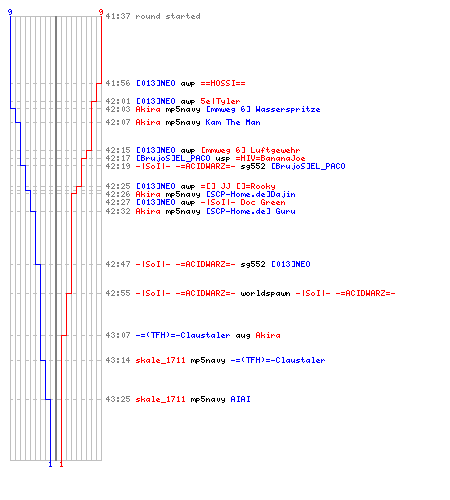Select [mmweg 6] Wasserspritze player name
This screenshot has height=500, width=450.
point(263,109)
